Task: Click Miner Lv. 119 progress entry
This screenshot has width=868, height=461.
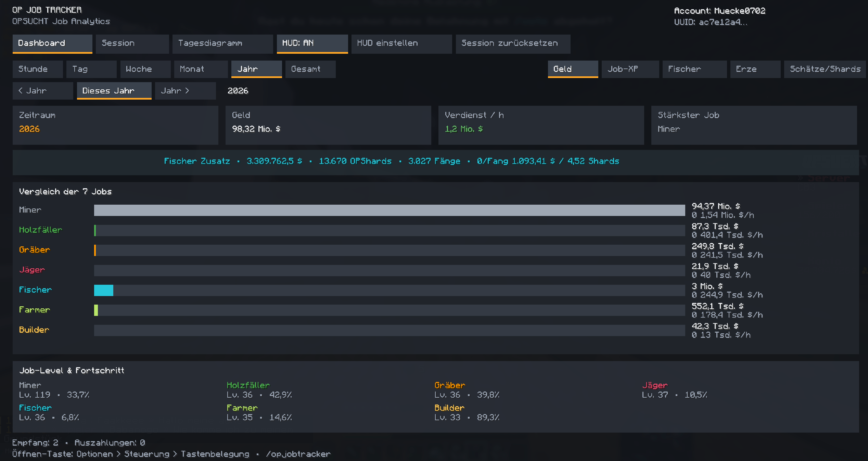Action: pyautogui.click(x=54, y=390)
